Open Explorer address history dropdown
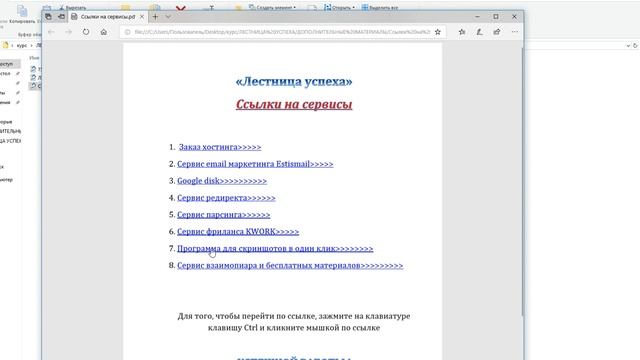This screenshot has height=360, width=640. tap(628, 46)
